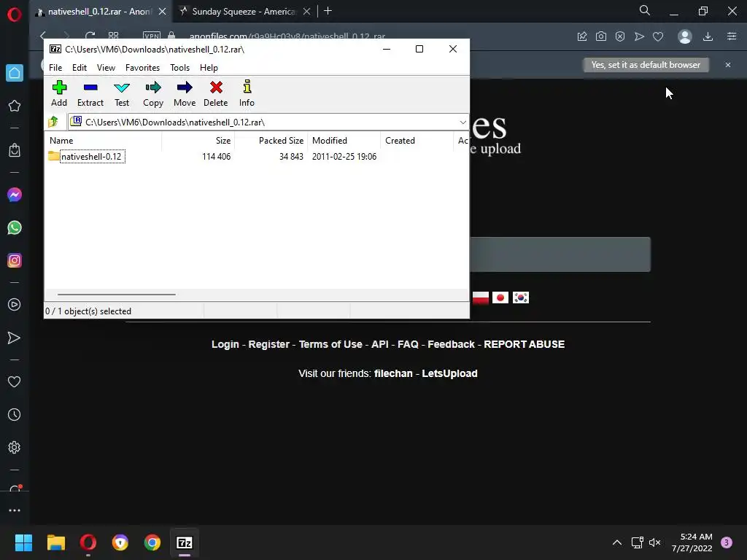Image resolution: width=747 pixels, height=560 pixels.
Task: Open the clock showing 5:24 AM
Action: (x=692, y=542)
